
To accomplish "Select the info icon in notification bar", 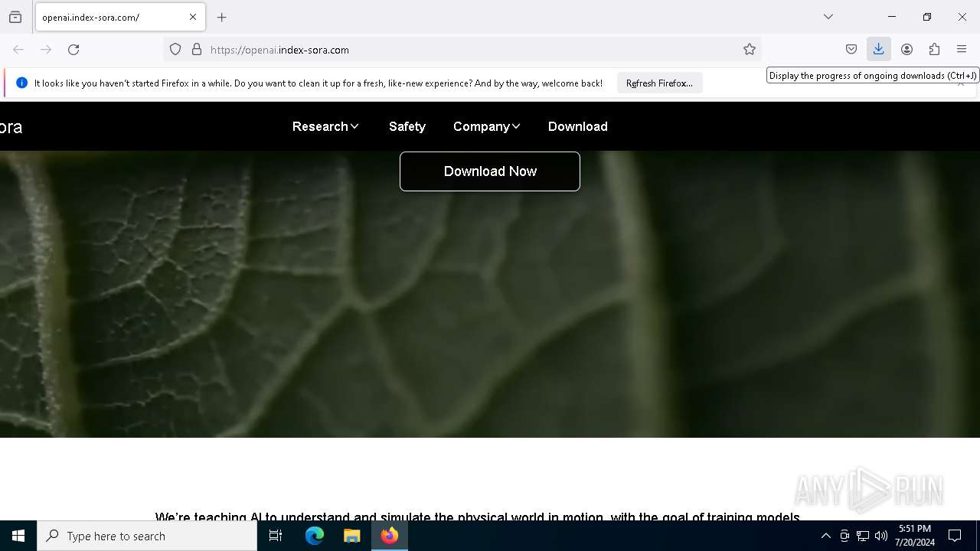I will point(21,83).
